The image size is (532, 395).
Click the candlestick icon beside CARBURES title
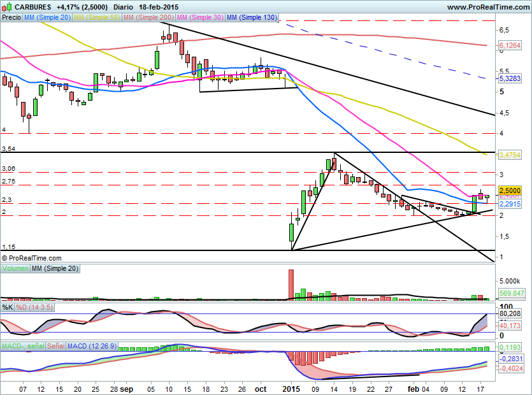click(7, 6)
